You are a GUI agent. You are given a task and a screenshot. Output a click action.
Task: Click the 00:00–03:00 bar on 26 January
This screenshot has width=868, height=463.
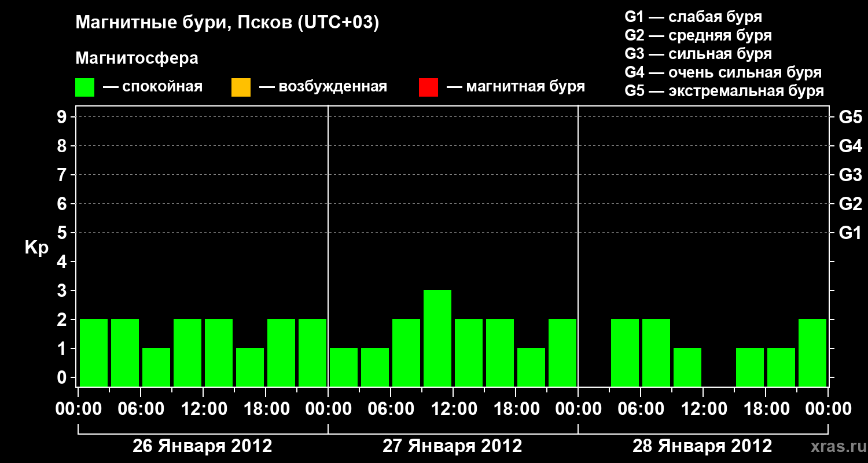94,352
